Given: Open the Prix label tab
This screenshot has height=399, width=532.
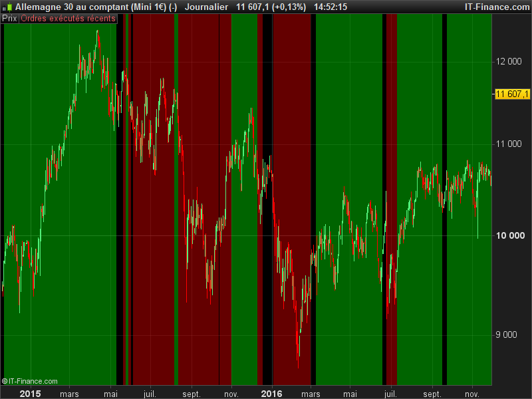Looking at the screenshot, I should [9, 19].
